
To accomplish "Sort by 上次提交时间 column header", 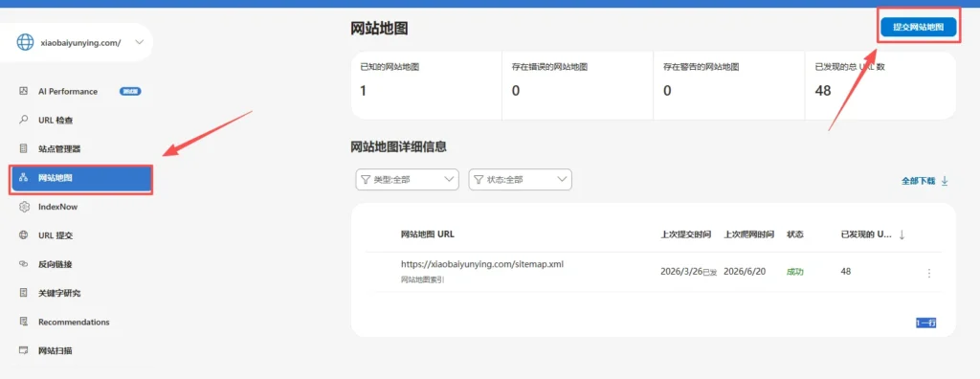I will tap(685, 234).
